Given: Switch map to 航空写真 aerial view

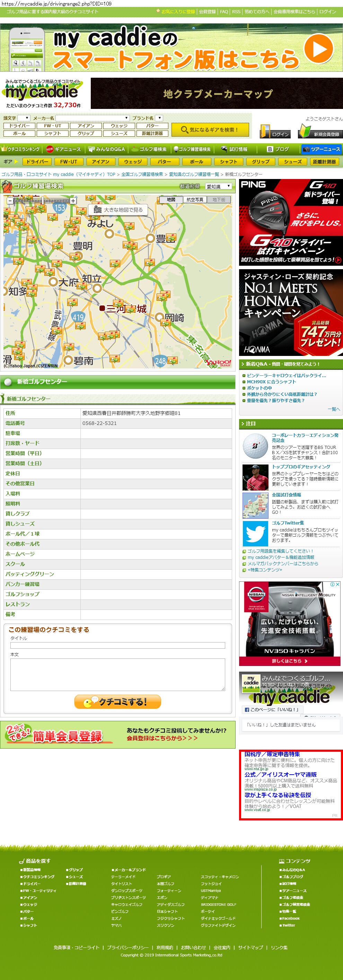Looking at the screenshot, I should click(195, 200).
